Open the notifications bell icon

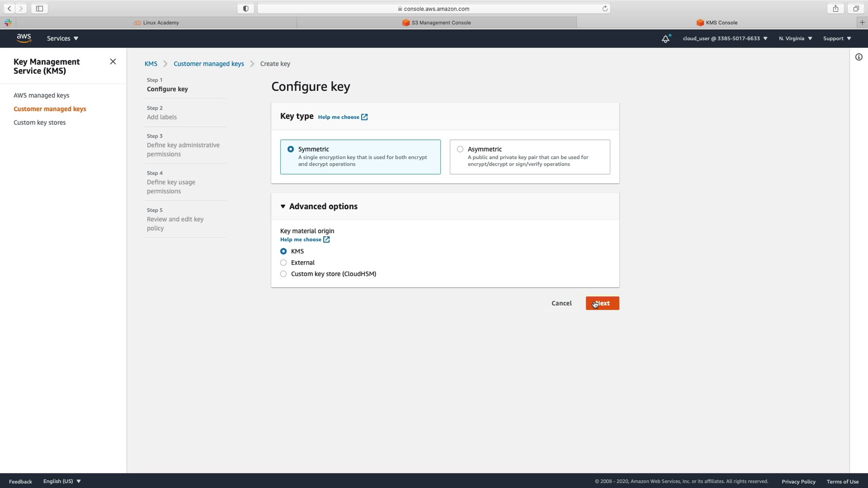(x=666, y=39)
